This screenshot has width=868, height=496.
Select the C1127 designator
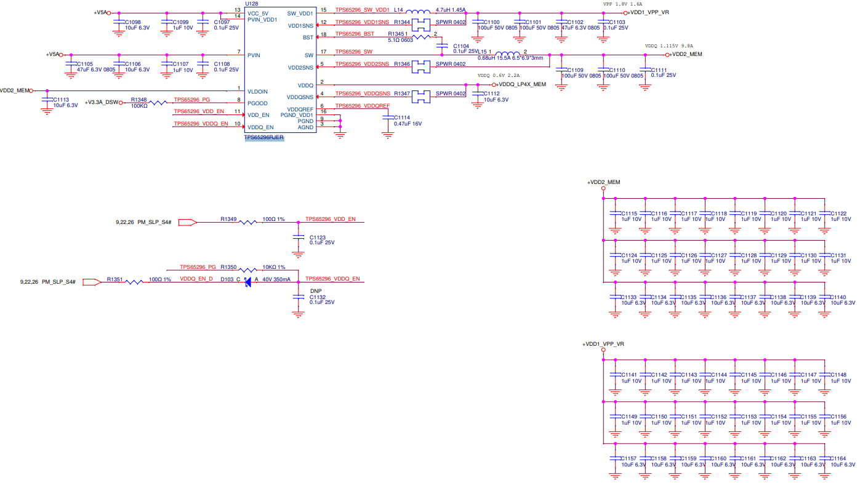(x=719, y=255)
